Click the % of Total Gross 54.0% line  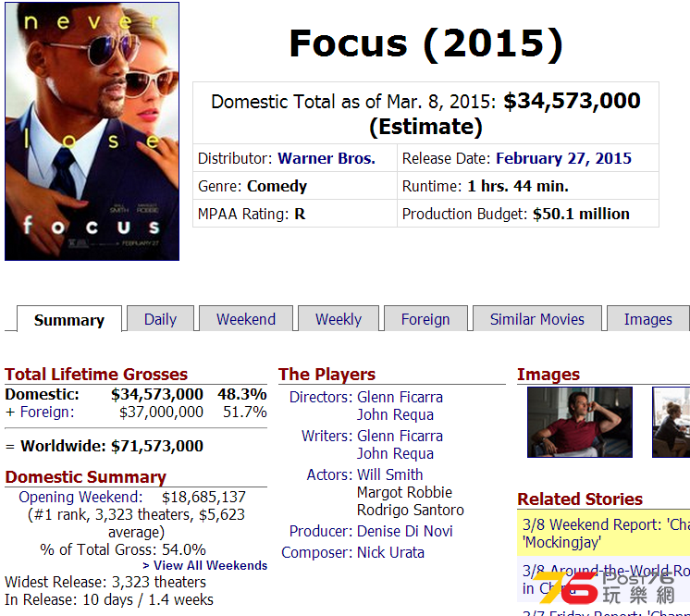click(x=123, y=549)
